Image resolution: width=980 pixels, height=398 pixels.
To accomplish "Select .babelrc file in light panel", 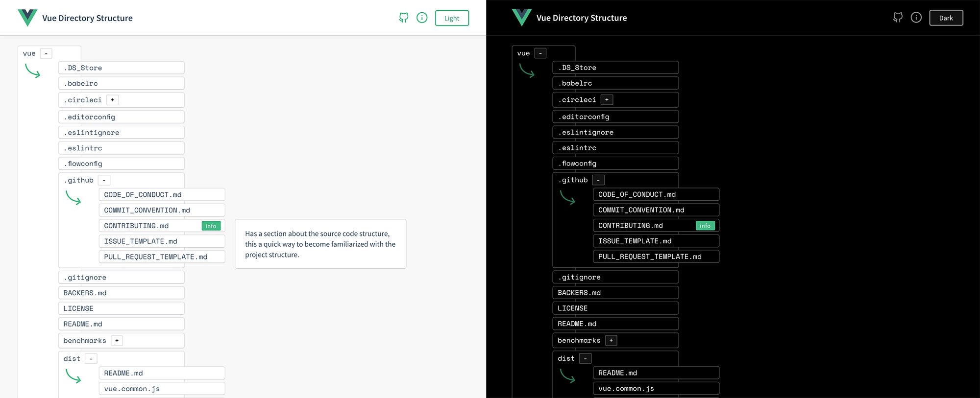I will [122, 83].
